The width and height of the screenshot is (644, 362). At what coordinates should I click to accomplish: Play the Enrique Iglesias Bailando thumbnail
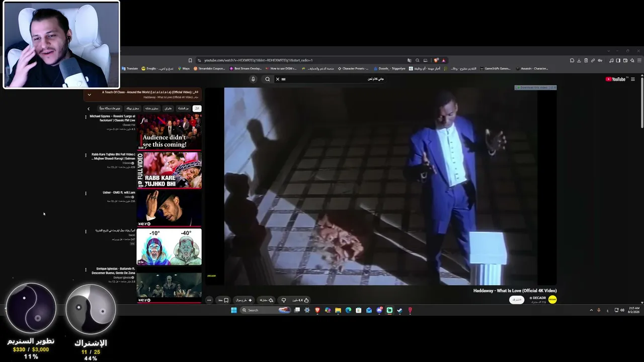pos(169,285)
